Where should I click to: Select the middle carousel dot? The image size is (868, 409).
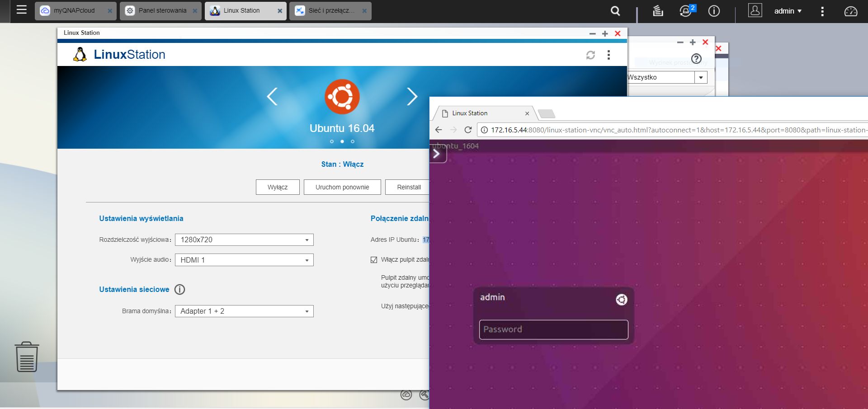click(342, 141)
